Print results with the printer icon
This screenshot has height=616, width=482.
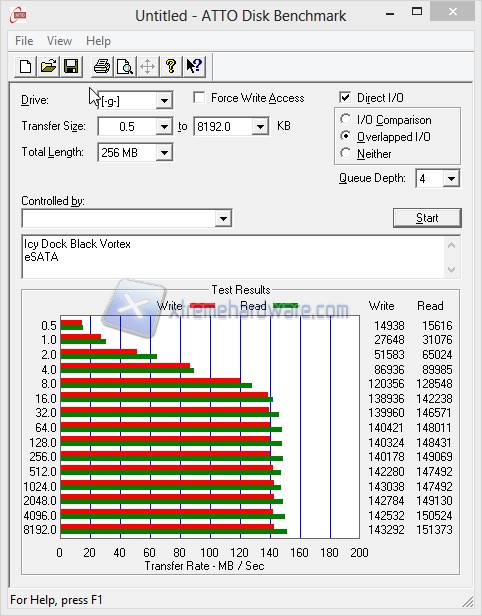click(102, 66)
